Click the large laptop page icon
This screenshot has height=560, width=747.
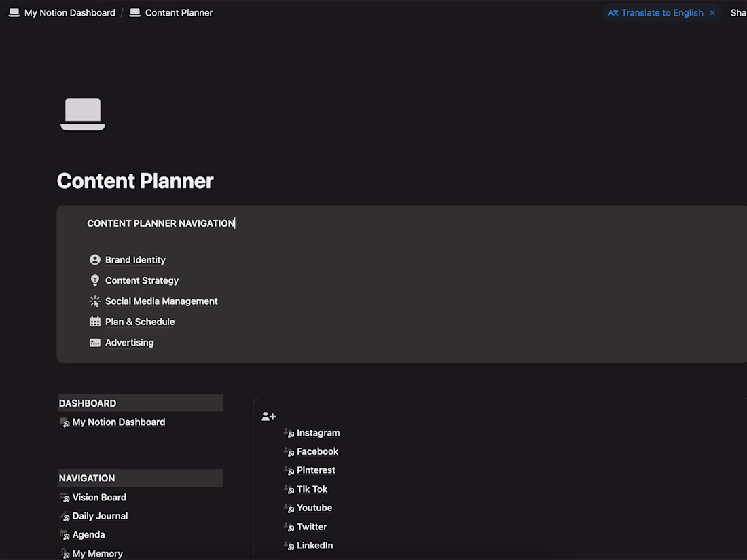point(83,114)
